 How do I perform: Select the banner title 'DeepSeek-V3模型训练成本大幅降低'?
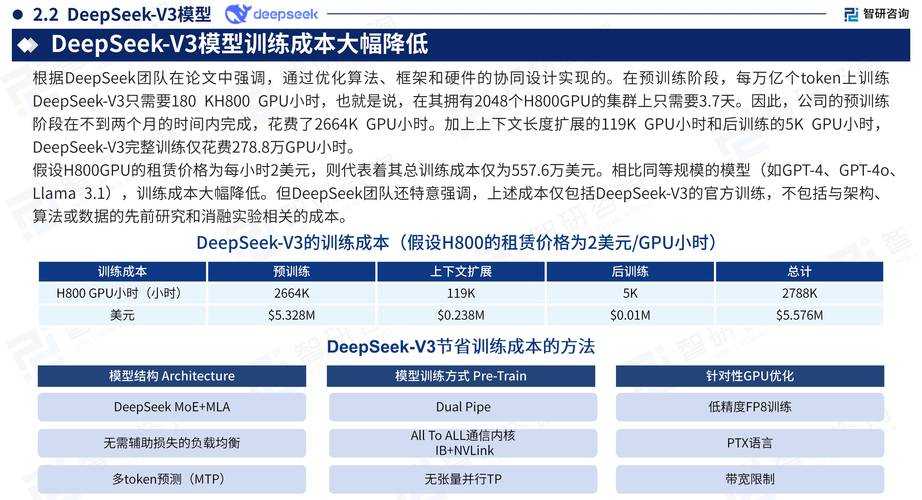tap(239, 45)
